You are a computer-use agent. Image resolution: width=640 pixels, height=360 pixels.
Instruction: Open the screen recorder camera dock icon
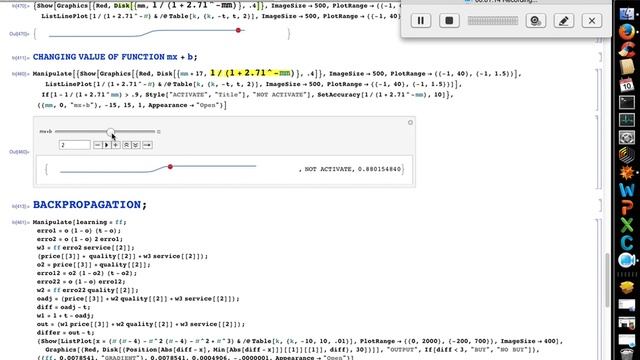coord(627,260)
